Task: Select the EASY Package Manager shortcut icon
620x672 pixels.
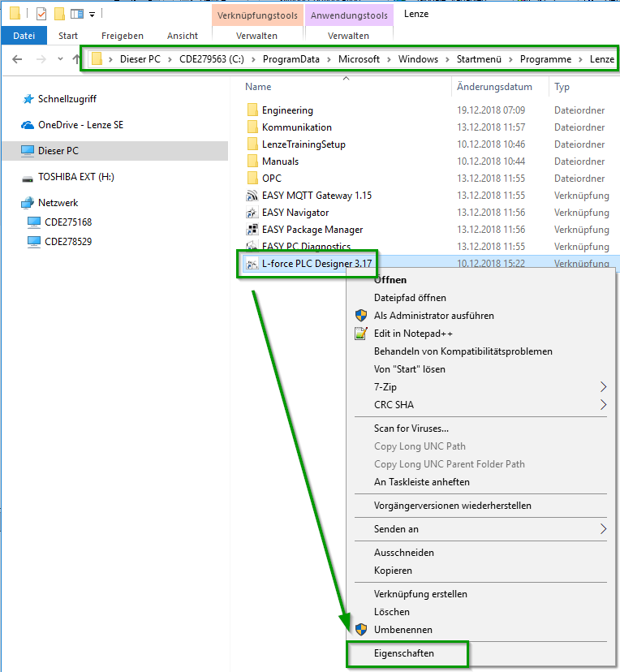Action: click(252, 230)
